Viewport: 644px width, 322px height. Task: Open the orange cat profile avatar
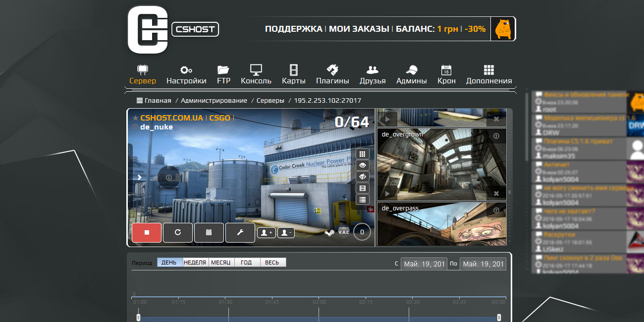tap(502, 29)
